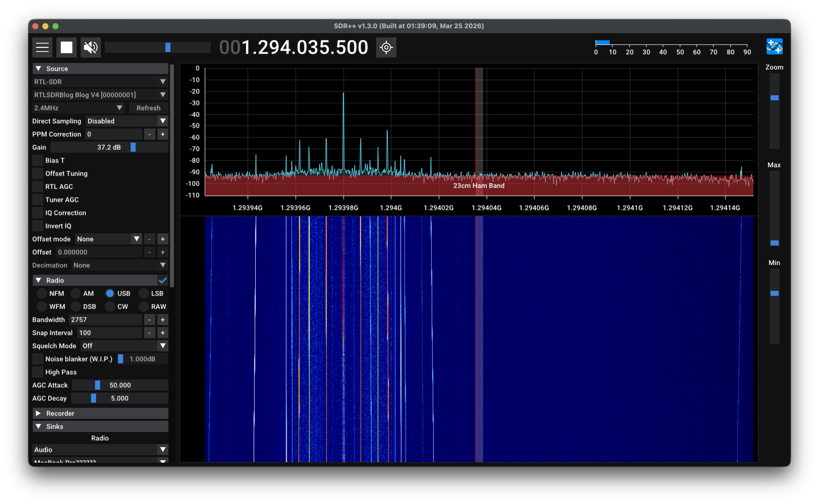
Task: Select the CW radio mode
Action: coord(110,306)
